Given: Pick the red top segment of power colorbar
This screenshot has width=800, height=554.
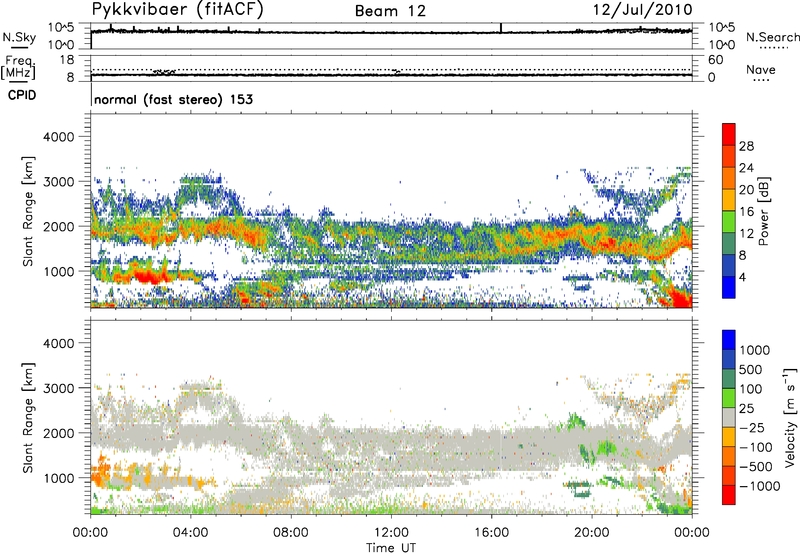Looking at the screenshot, I should pyautogui.click(x=729, y=134).
